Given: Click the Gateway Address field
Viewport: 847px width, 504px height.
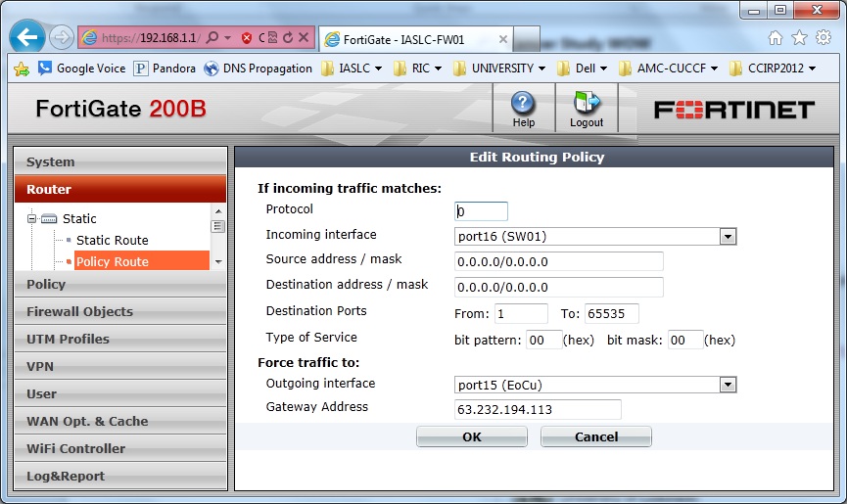Looking at the screenshot, I should pos(538,410).
